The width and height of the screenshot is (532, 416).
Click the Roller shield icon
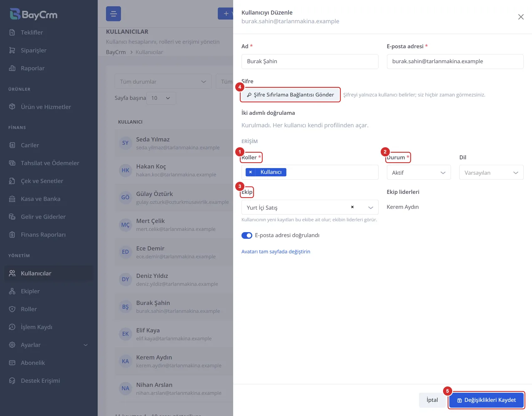click(x=12, y=309)
